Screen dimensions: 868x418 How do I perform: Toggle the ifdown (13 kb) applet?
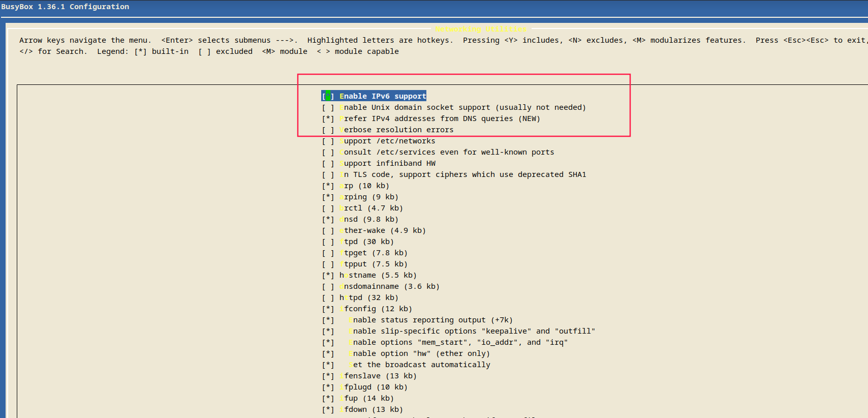pos(362,409)
